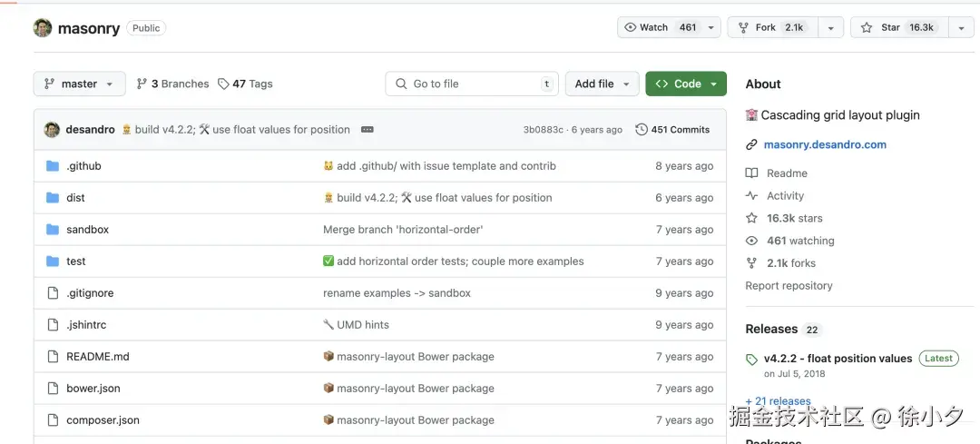This screenshot has height=444, width=980.
Task: View the 461 watching list
Action: point(800,241)
